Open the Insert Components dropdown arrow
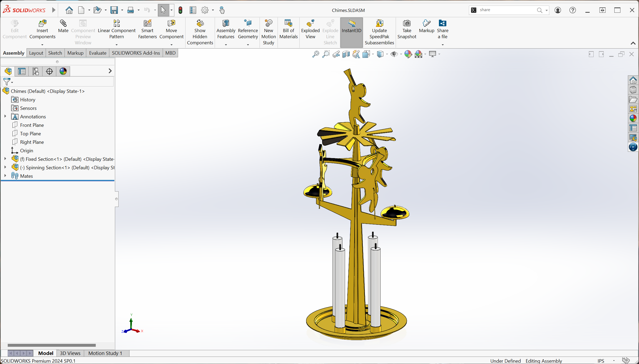Screen dimensions: 639x364 42,45
